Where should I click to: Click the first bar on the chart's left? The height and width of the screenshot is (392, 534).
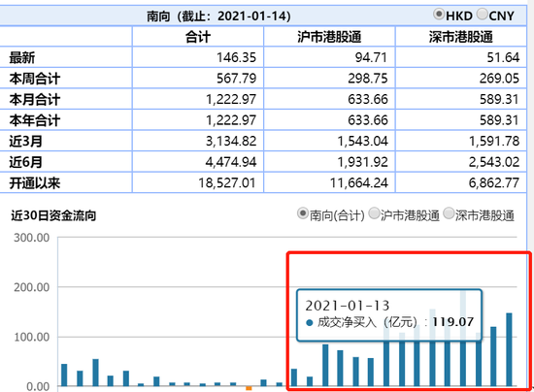pos(64,375)
